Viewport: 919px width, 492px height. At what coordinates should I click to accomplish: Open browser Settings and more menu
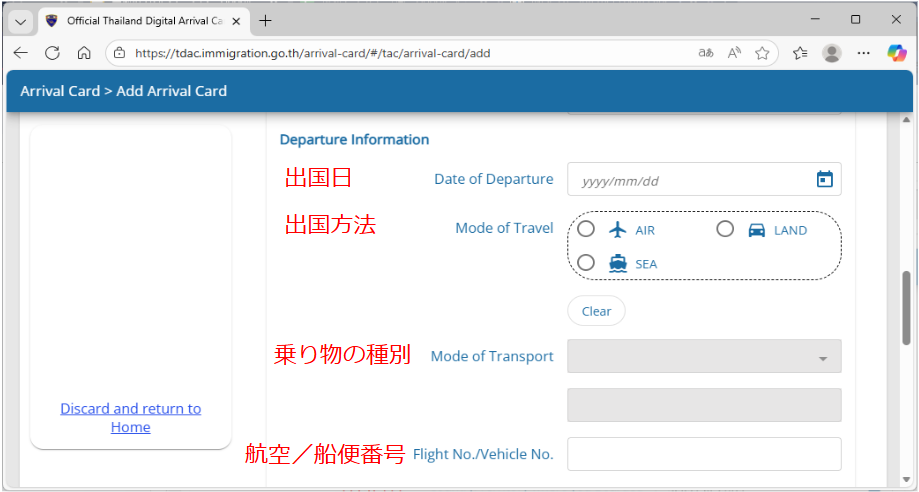click(x=864, y=53)
